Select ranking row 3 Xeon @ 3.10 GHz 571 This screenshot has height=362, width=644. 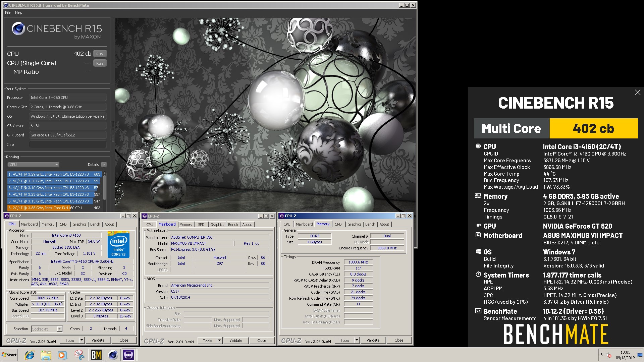tap(54, 188)
